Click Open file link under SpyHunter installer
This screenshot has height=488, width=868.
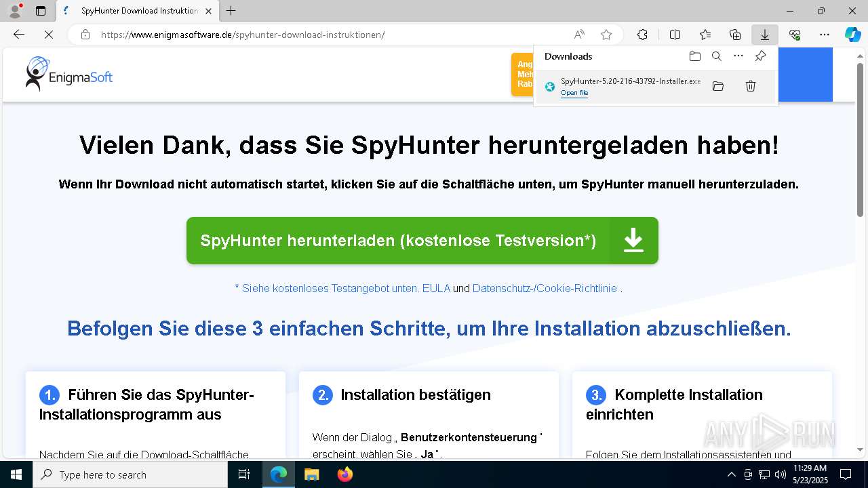tap(574, 93)
